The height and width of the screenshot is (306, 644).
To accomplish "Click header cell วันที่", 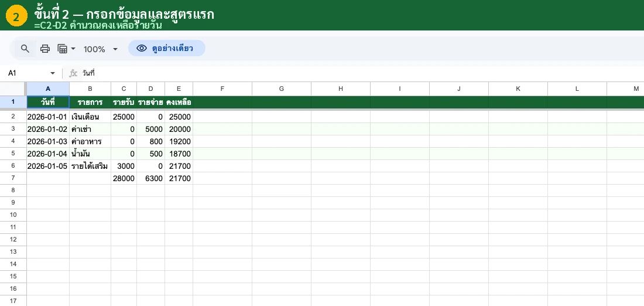I will 48,102.
